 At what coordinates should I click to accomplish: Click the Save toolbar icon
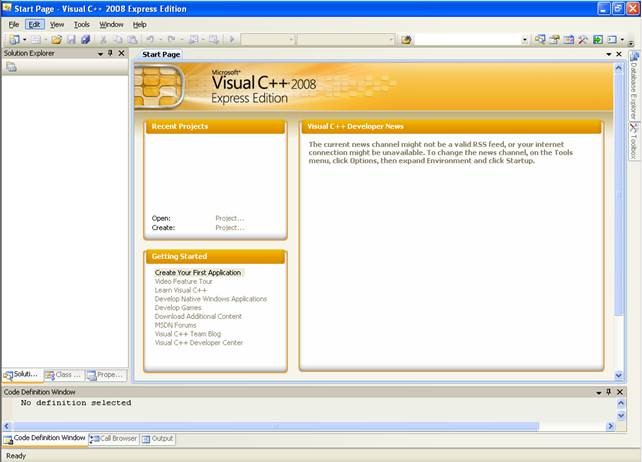coord(71,40)
